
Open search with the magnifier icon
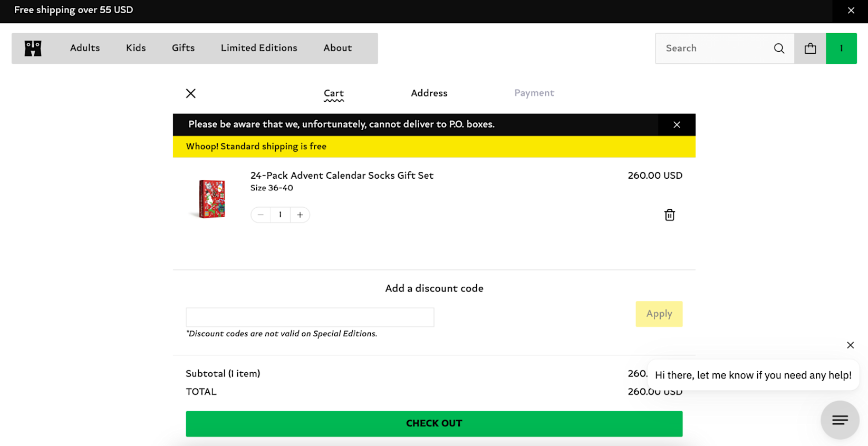pos(779,48)
